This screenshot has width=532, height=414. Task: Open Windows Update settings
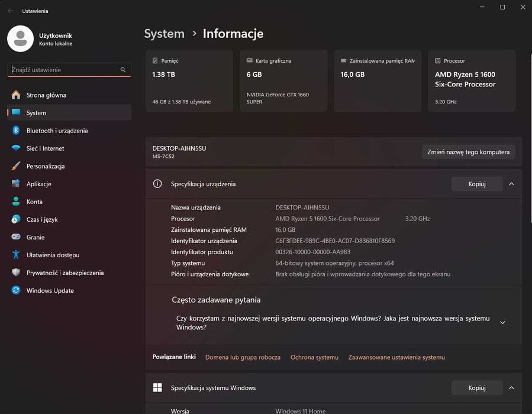(69, 290)
